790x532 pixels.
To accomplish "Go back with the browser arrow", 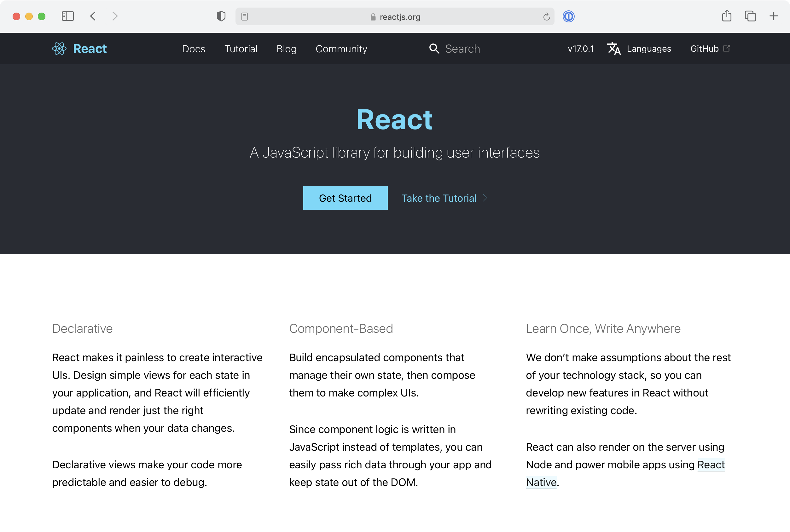I will (x=93, y=16).
